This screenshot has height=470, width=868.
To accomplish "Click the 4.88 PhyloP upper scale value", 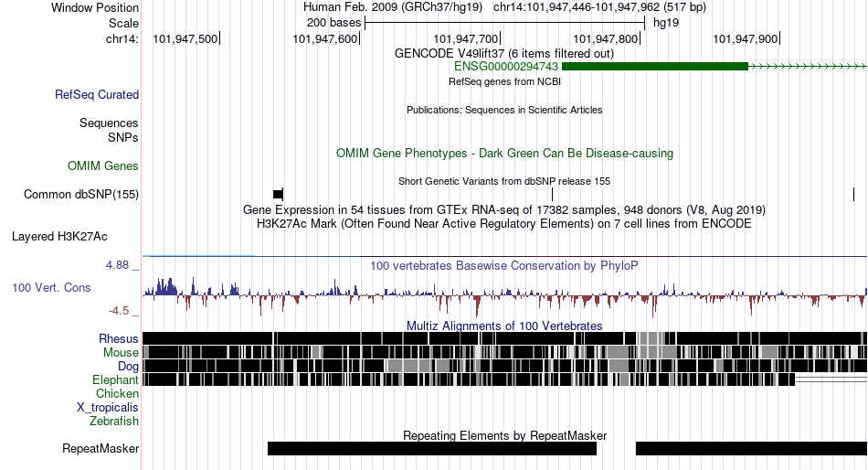I will tap(117, 265).
